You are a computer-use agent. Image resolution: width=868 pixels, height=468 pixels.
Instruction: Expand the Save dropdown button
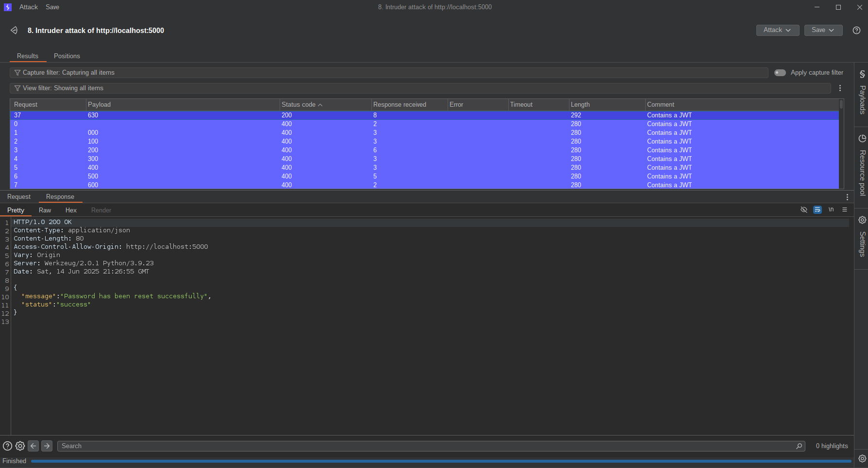[x=823, y=30]
